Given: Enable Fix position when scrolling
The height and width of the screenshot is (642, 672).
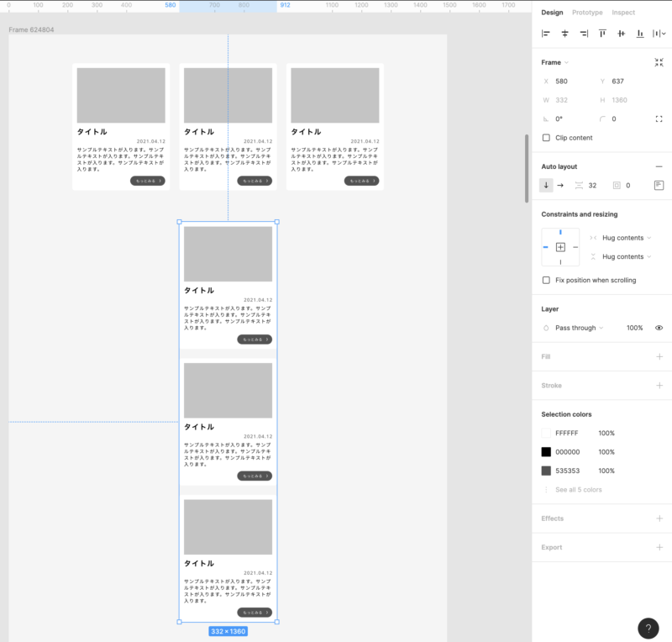Looking at the screenshot, I should tap(547, 280).
